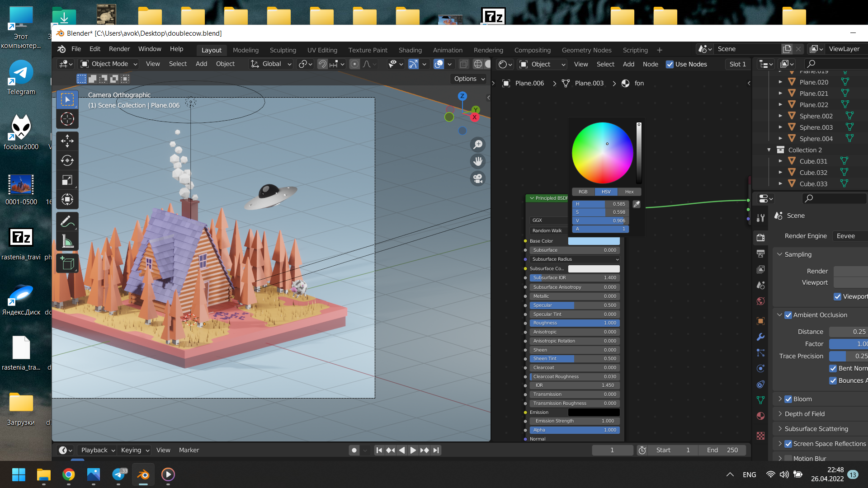868x488 pixels.
Task: Uncheck the Bloom option
Action: (x=788, y=399)
